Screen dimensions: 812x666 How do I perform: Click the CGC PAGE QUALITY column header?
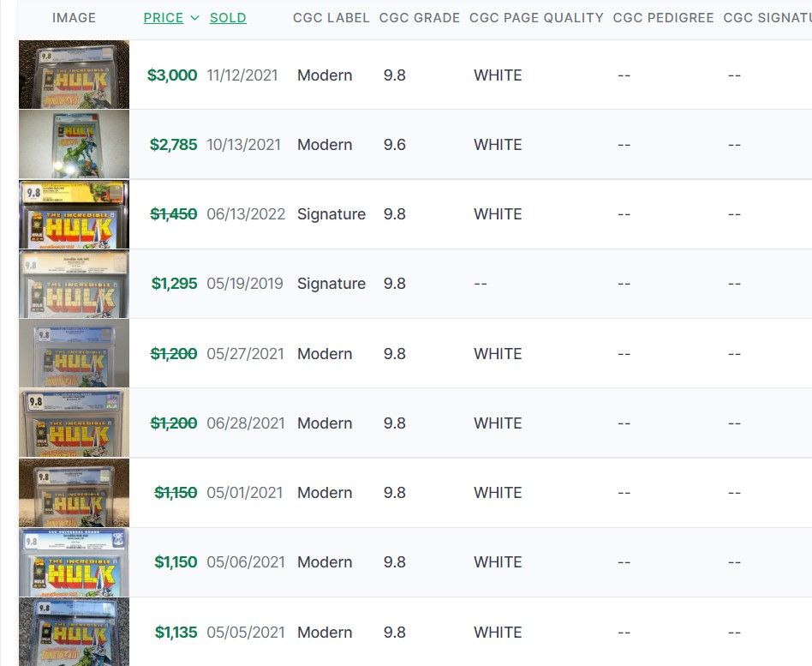tap(536, 18)
